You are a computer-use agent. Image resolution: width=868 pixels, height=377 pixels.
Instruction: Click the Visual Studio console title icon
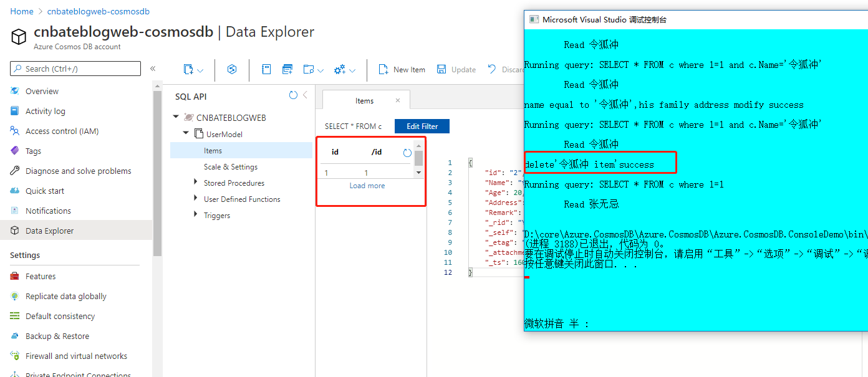pyautogui.click(x=534, y=19)
